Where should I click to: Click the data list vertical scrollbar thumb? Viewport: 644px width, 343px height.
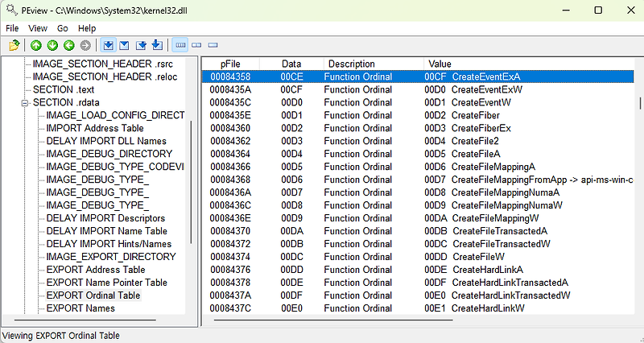[x=640, y=103]
